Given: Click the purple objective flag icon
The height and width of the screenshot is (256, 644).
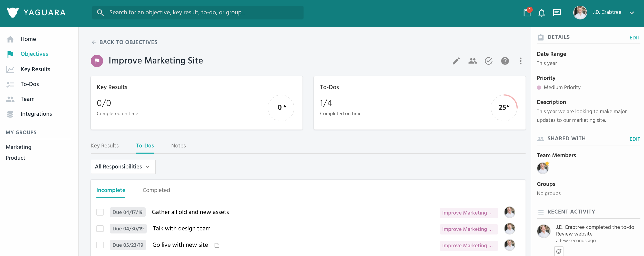Looking at the screenshot, I should [x=97, y=61].
